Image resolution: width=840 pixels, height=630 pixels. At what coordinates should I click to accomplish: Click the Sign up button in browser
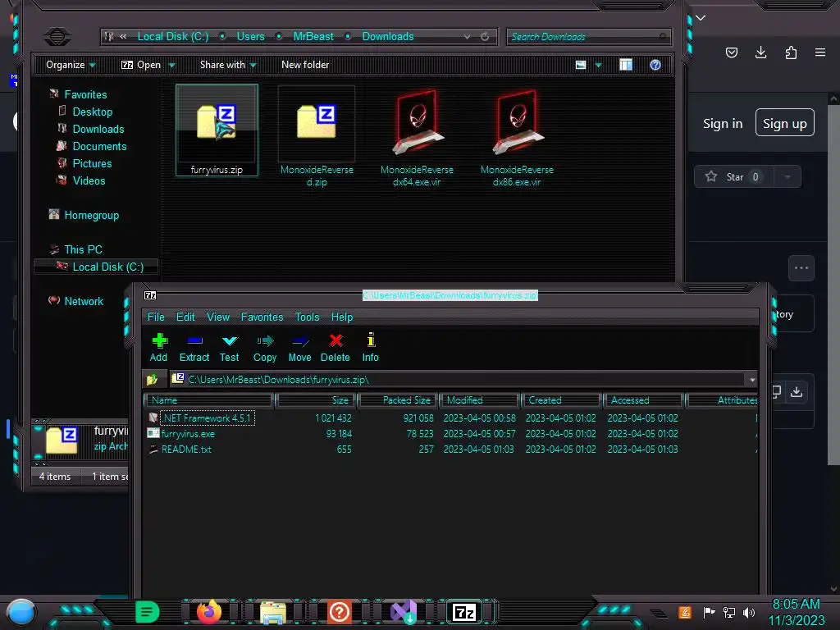[x=785, y=123]
